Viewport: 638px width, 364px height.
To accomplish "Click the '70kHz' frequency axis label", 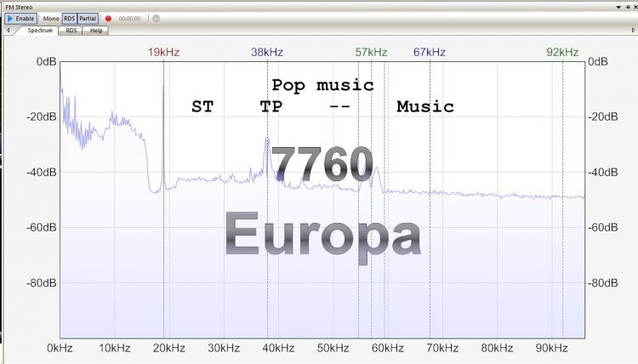I will click(442, 348).
